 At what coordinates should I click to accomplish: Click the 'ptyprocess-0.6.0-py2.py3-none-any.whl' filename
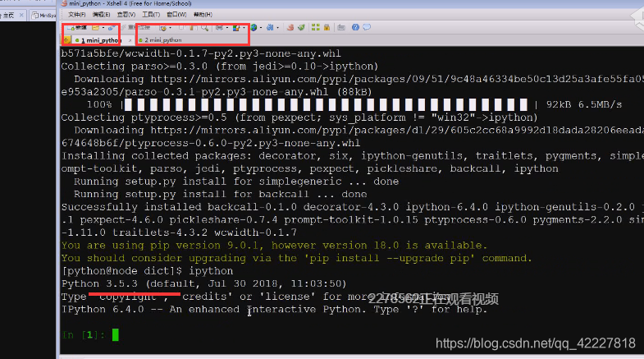point(242,143)
